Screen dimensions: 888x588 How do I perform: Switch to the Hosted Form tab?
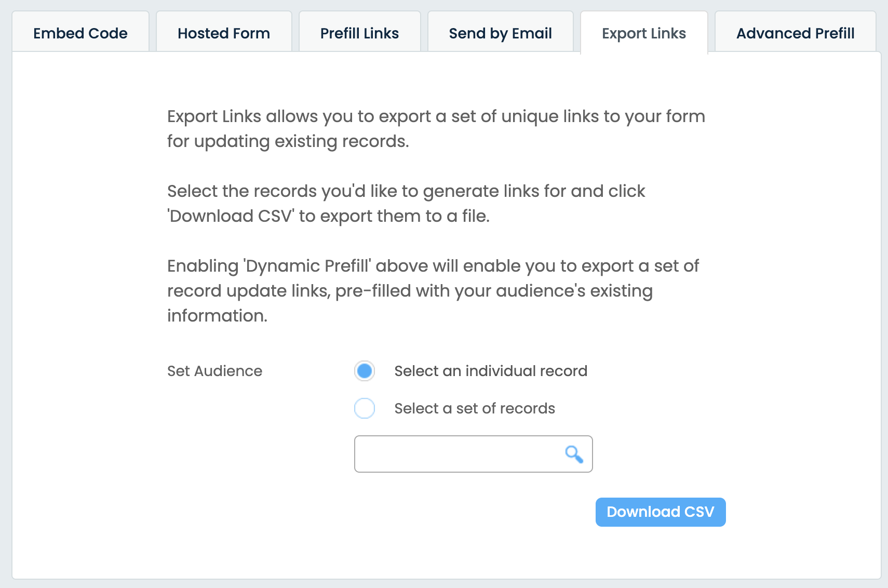click(224, 33)
